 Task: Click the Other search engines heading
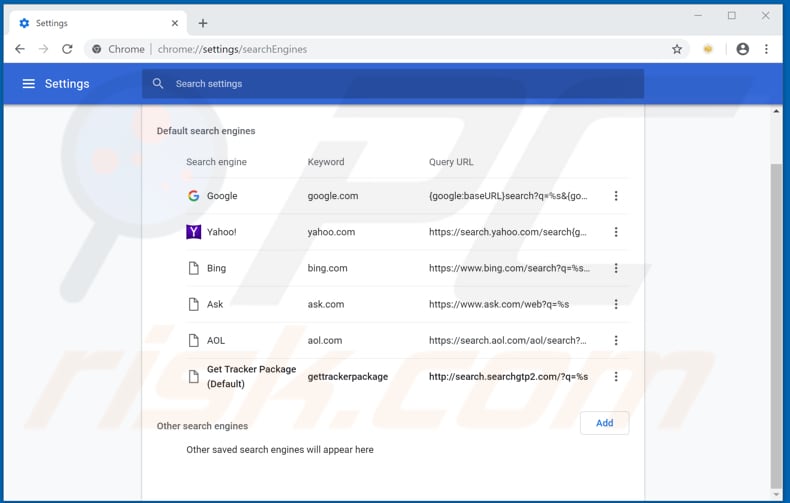(x=203, y=426)
